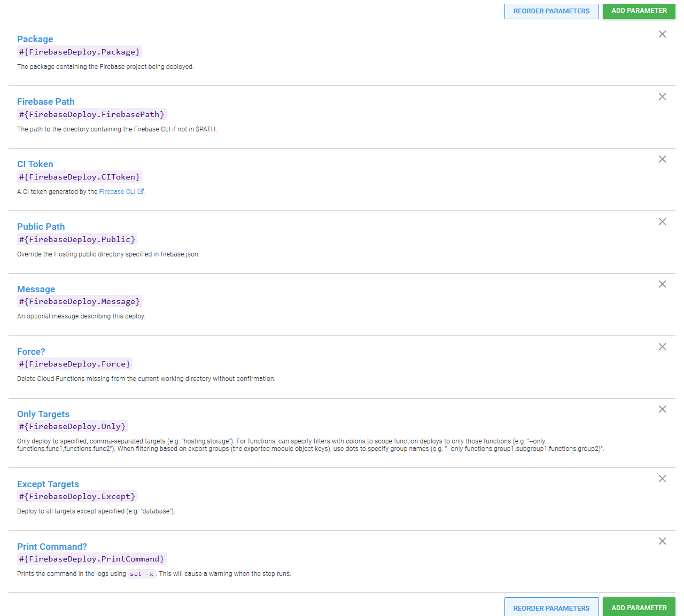Click the Only Targets parameter title

click(x=43, y=414)
